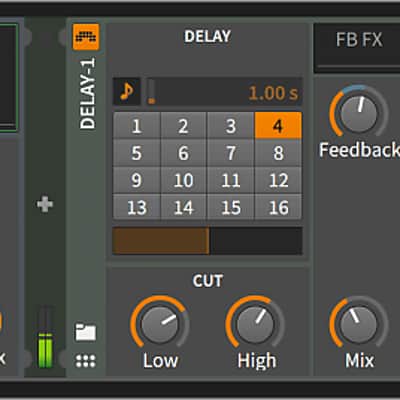The image size is (400, 400).
Task: Click the green output level meter
Action: pos(45,350)
